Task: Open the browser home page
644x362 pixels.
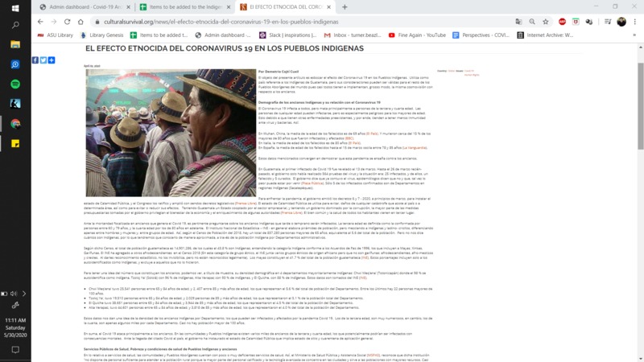Action: 80,22
